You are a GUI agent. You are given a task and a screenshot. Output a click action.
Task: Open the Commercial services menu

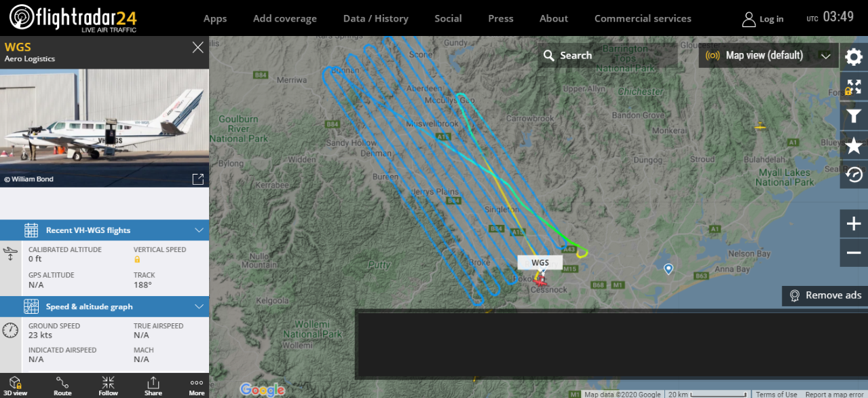(x=643, y=18)
